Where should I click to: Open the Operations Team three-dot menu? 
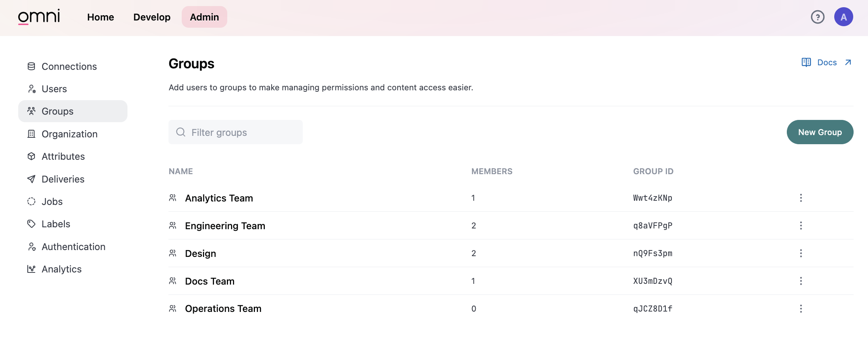(801, 309)
